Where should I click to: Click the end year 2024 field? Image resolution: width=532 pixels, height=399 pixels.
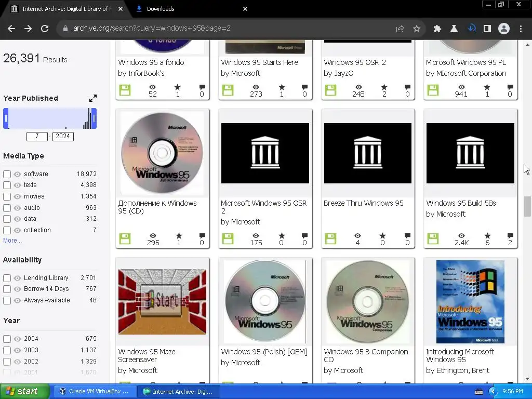[x=63, y=137]
